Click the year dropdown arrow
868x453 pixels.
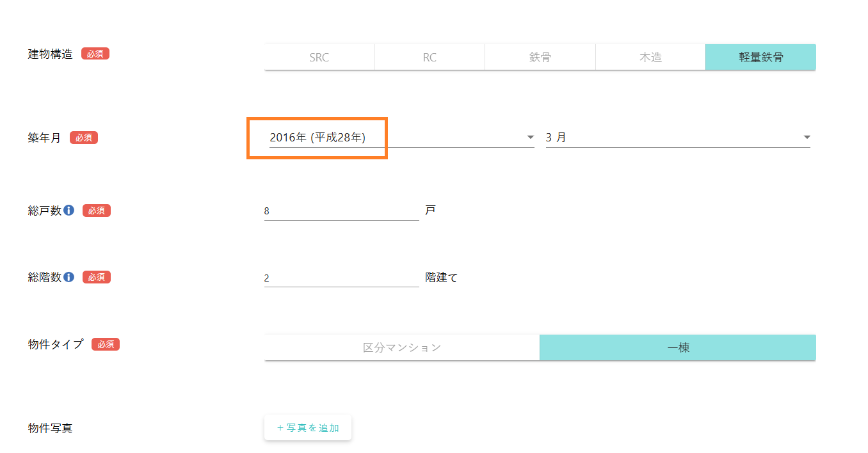coord(530,138)
